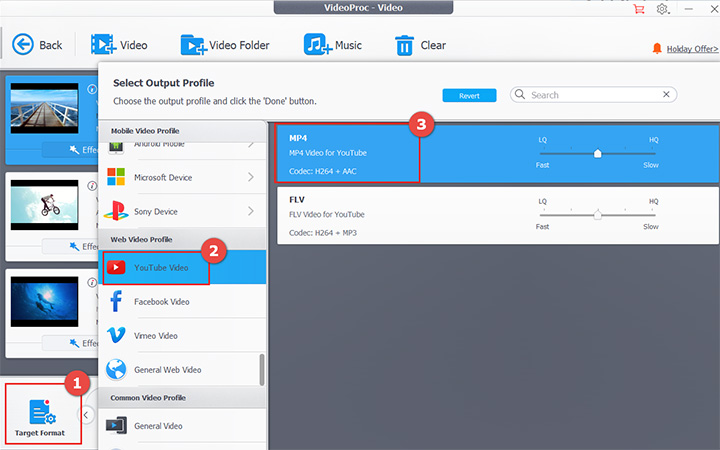The width and height of the screenshot is (720, 450).
Task: Choose the General Web Video profile
Action: (182, 370)
